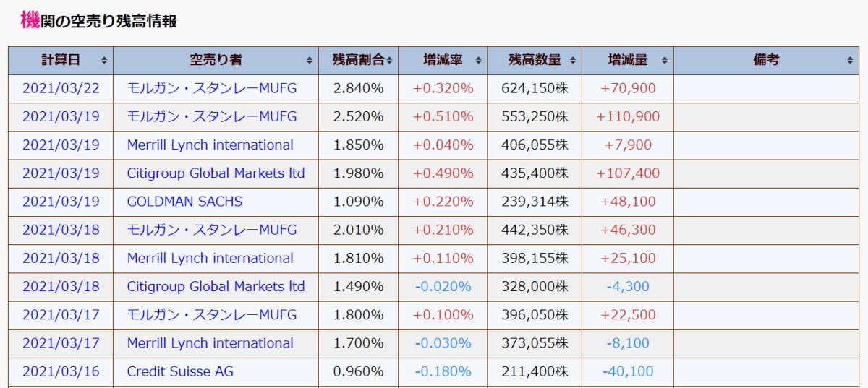This screenshot has height=388, width=868.
Task: Select the +107,400 change amount cell
Action: tap(628, 173)
